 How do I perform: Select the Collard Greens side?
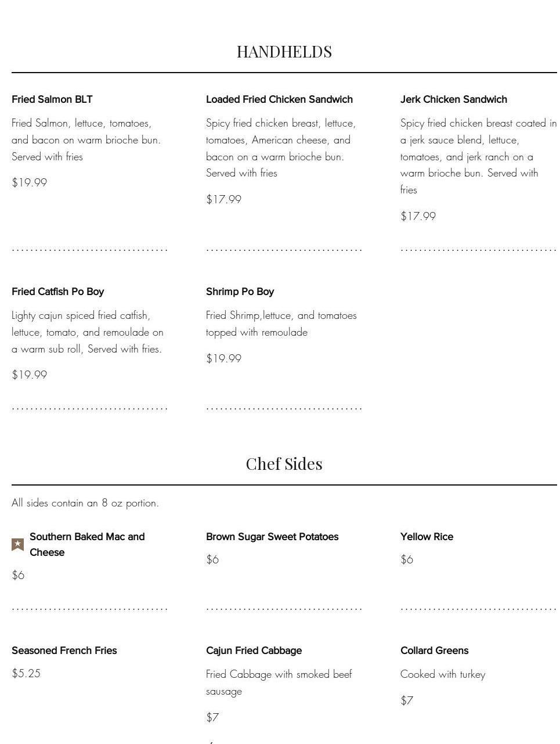pyautogui.click(x=434, y=650)
